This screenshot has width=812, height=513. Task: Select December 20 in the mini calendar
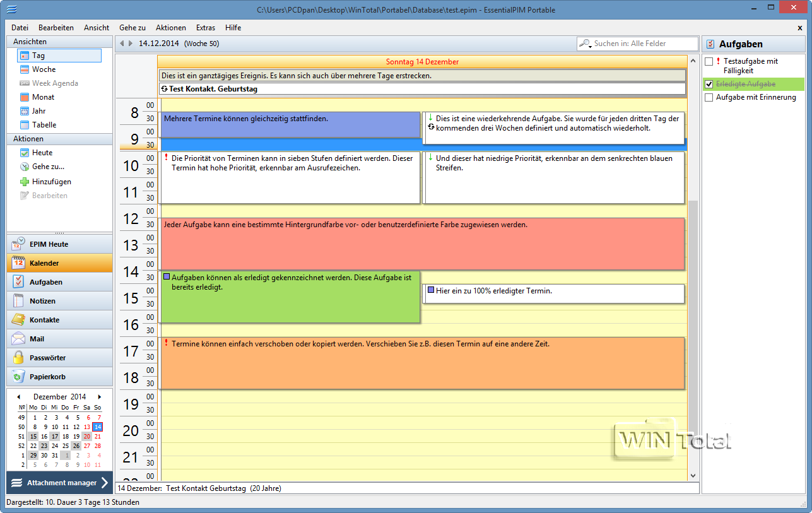point(87,436)
